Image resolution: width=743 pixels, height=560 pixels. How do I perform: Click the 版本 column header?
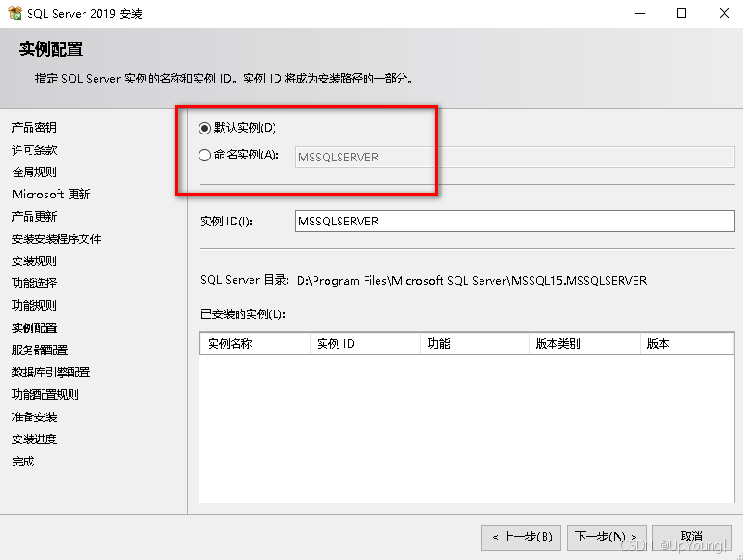tap(687, 343)
